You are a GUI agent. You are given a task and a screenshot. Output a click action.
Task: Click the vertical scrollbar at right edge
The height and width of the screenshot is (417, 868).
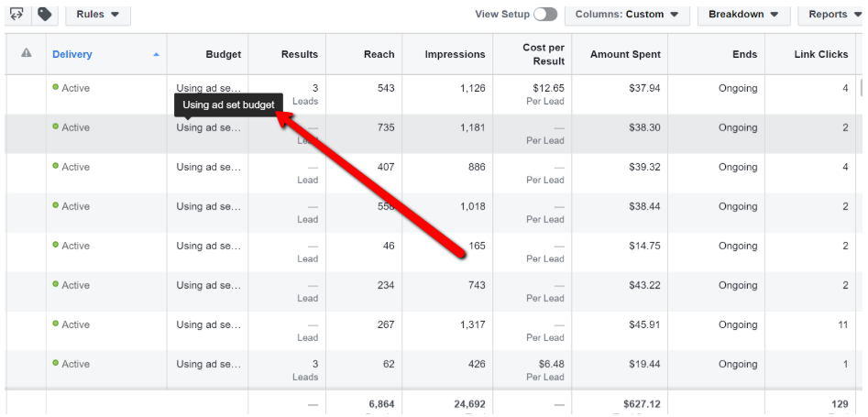point(862,87)
